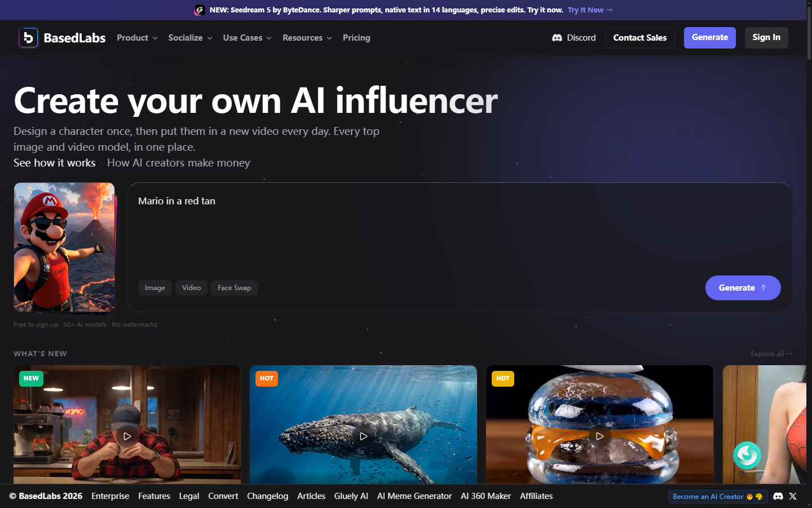
Task: Play the glass burger video
Action: click(x=599, y=436)
